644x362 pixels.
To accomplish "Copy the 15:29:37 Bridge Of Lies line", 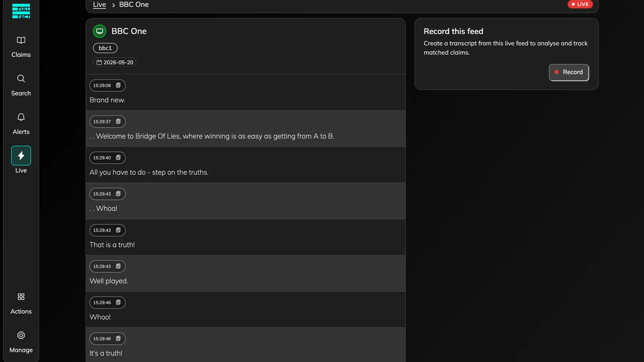I will pos(118,121).
